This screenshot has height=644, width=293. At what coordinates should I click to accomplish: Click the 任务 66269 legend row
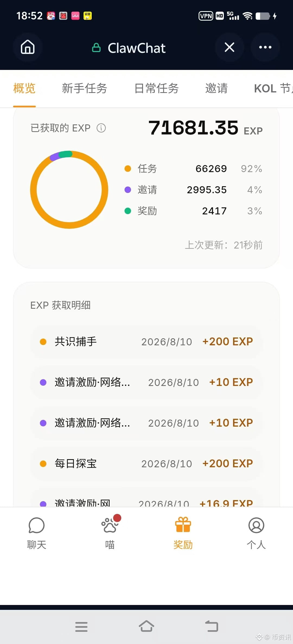coord(193,169)
